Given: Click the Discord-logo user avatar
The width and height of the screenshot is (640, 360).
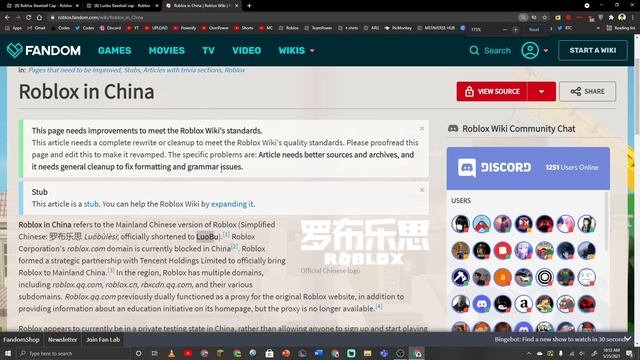Looking at the screenshot, I should tap(482, 304).
